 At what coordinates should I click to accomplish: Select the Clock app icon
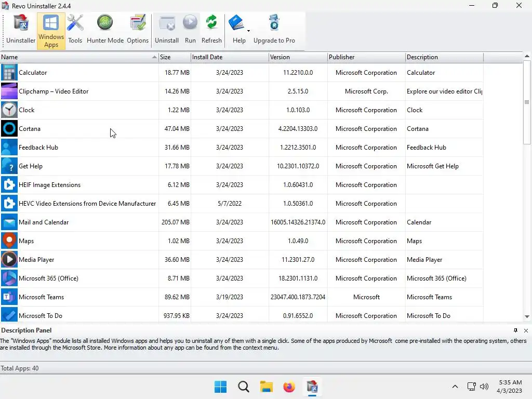click(9, 110)
